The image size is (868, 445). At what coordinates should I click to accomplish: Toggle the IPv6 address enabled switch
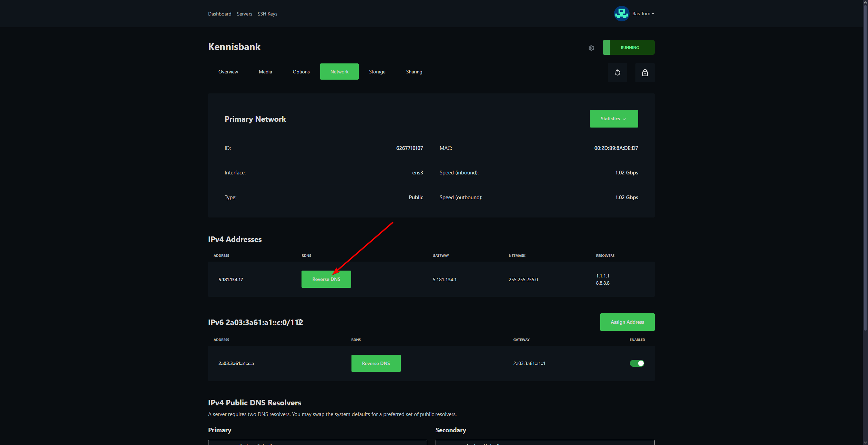click(637, 363)
